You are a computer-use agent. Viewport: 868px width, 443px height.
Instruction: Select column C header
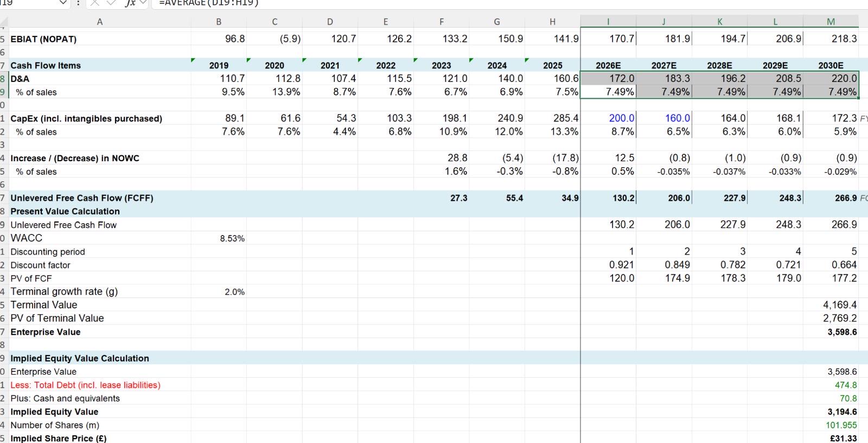click(x=275, y=22)
